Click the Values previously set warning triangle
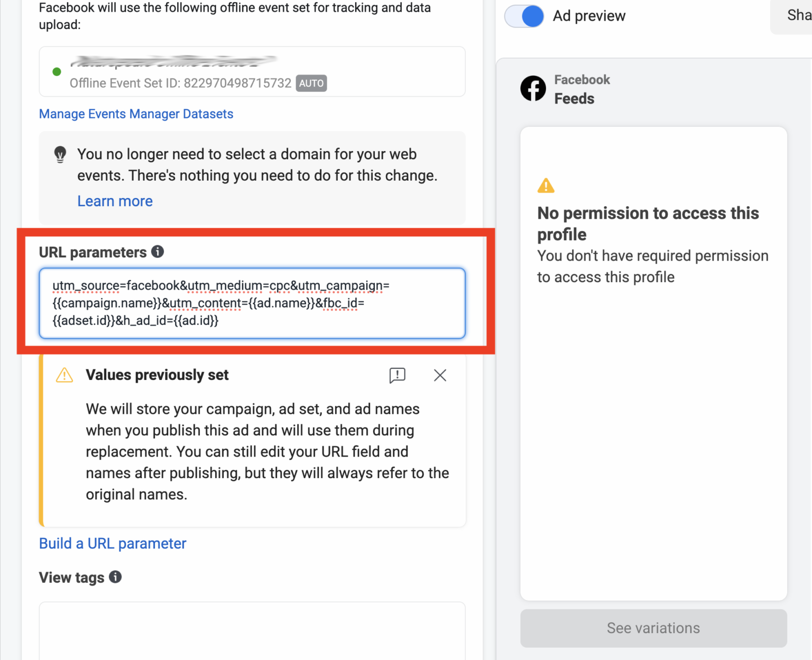This screenshot has height=660, width=812. click(64, 375)
